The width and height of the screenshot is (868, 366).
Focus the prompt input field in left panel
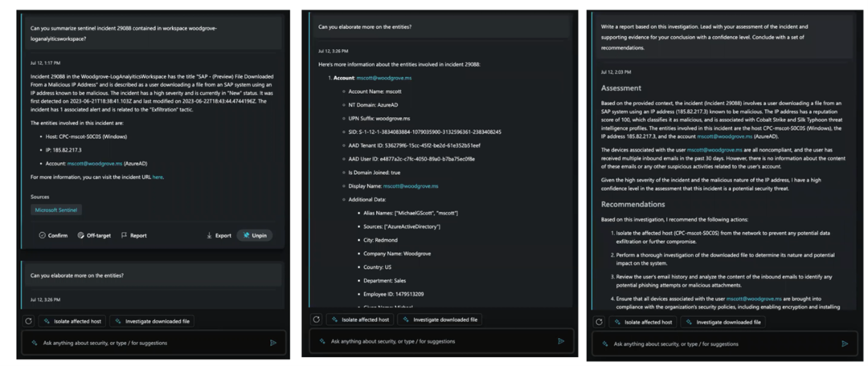pyautogui.click(x=154, y=343)
